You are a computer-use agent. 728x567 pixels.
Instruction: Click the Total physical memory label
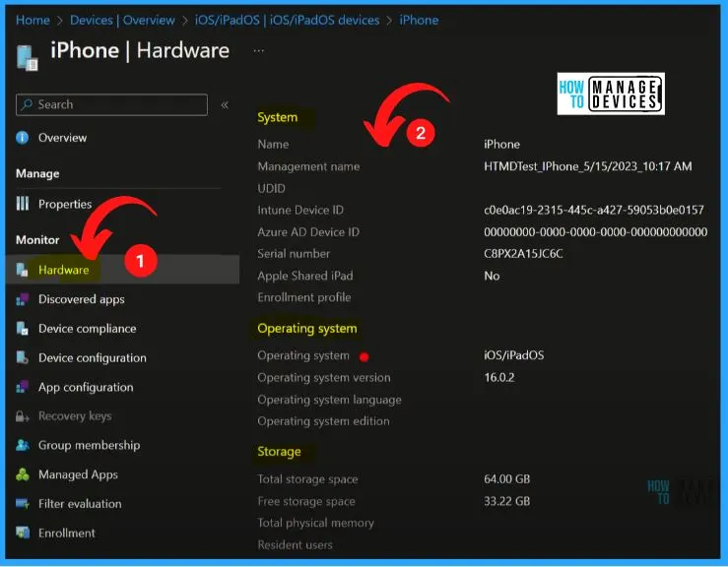tap(315, 523)
